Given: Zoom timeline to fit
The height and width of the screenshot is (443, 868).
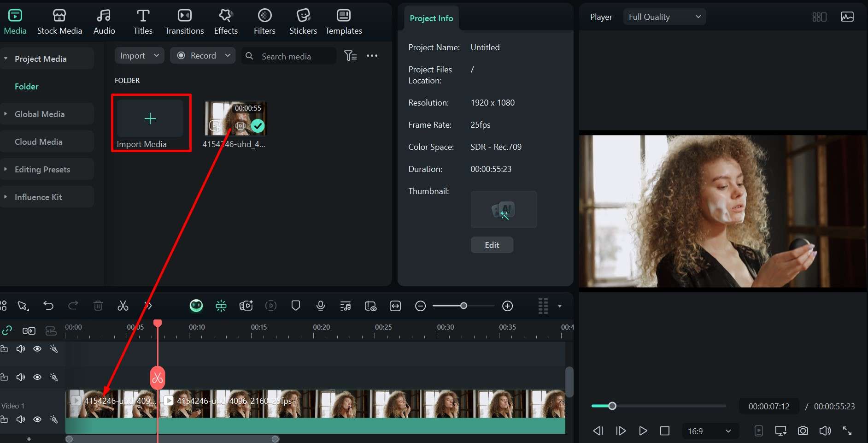Looking at the screenshot, I should pyautogui.click(x=395, y=306).
